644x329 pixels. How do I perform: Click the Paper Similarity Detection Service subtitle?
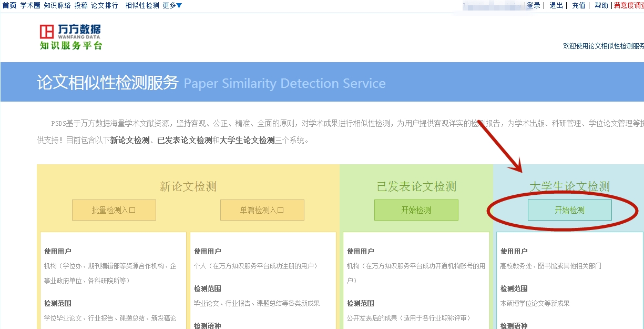[x=285, y=83]
